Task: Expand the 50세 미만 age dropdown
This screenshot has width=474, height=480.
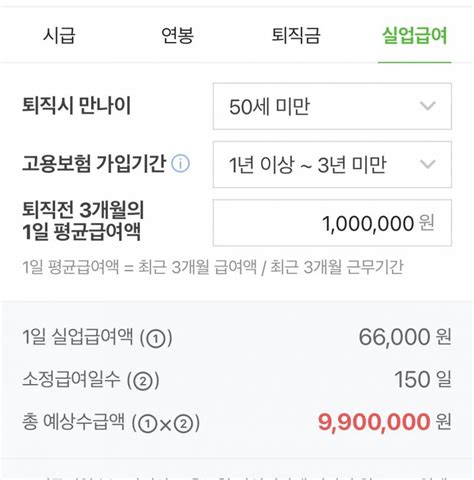Action: (332, 106)
